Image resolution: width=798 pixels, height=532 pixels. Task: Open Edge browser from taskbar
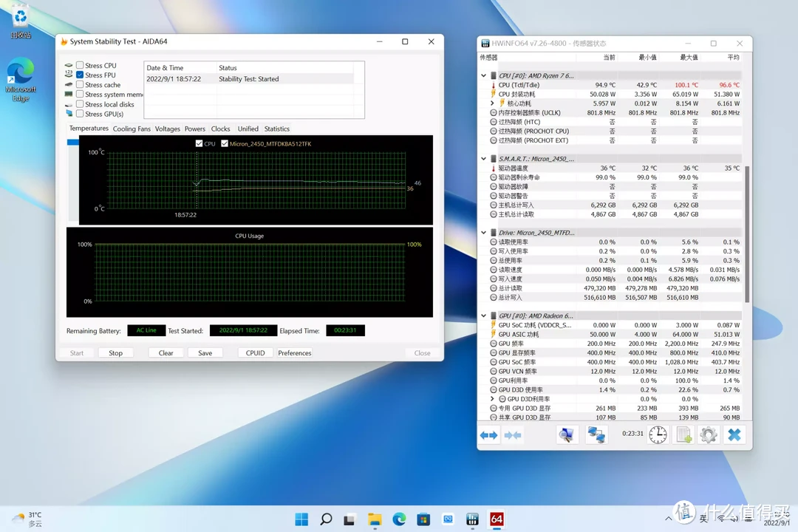point(399,519)
